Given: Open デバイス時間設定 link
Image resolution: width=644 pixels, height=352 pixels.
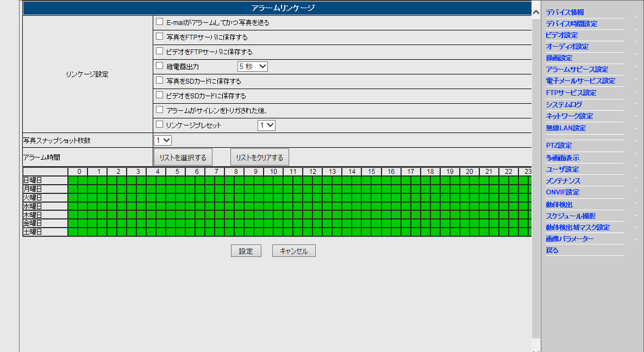Looking at the screenshot, I should click(x=571, y=24).
